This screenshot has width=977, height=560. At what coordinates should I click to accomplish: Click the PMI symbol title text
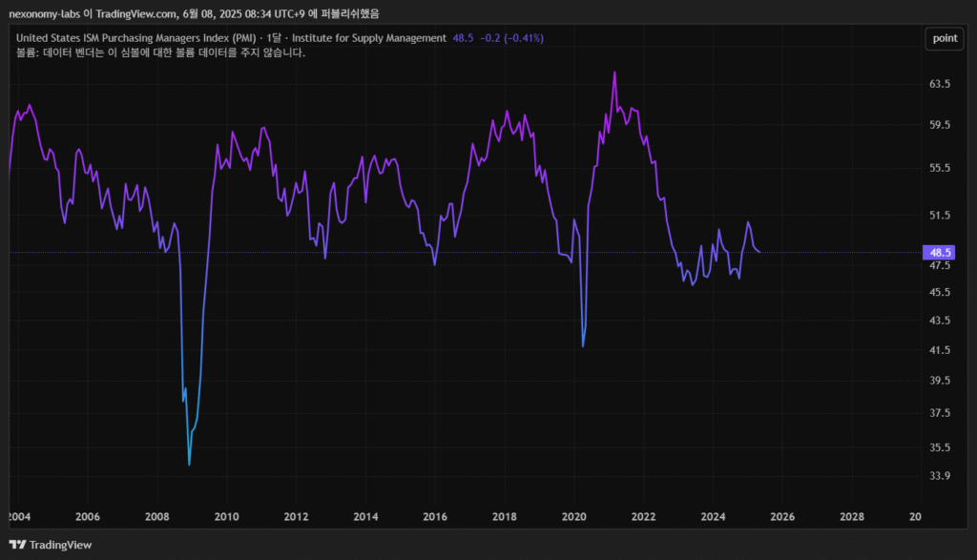[x=135, y=38]
